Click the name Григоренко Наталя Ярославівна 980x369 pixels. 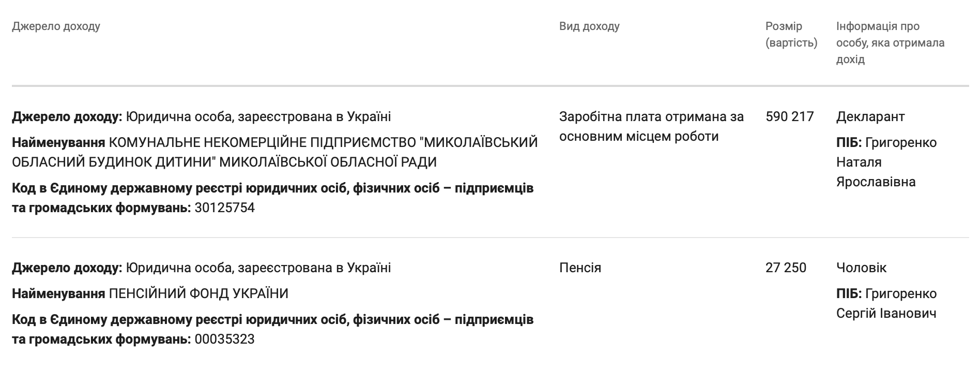coord(886,162)
